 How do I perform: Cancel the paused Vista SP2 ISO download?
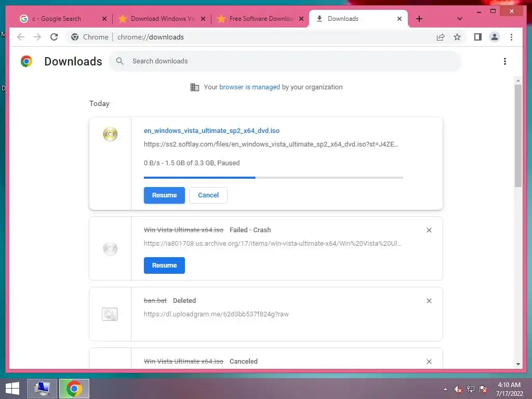coord(208,195)
